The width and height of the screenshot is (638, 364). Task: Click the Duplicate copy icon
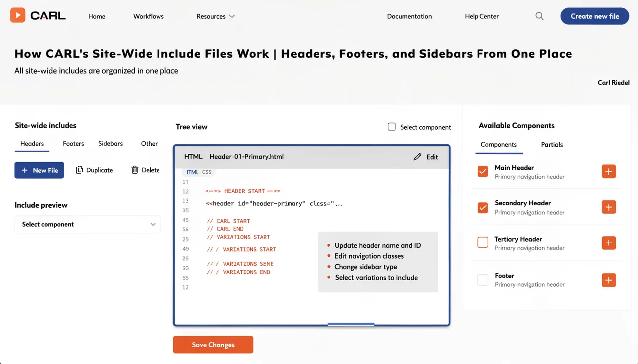[x=79, y=170]
